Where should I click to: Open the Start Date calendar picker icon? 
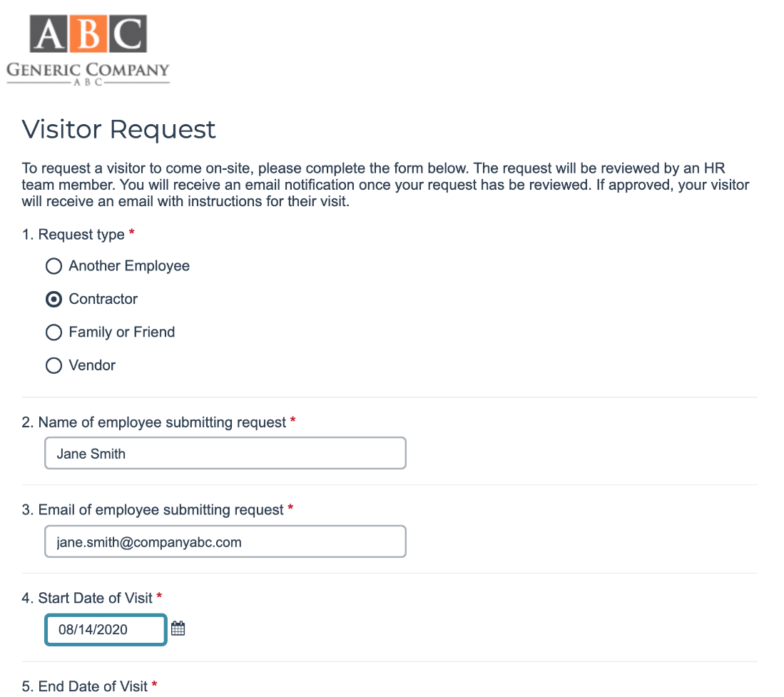click(x=178, y=629)
